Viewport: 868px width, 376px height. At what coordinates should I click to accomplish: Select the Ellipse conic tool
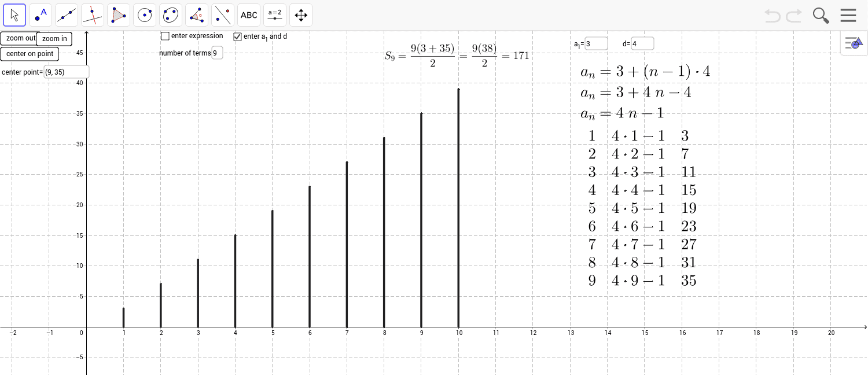coord(171,15)
